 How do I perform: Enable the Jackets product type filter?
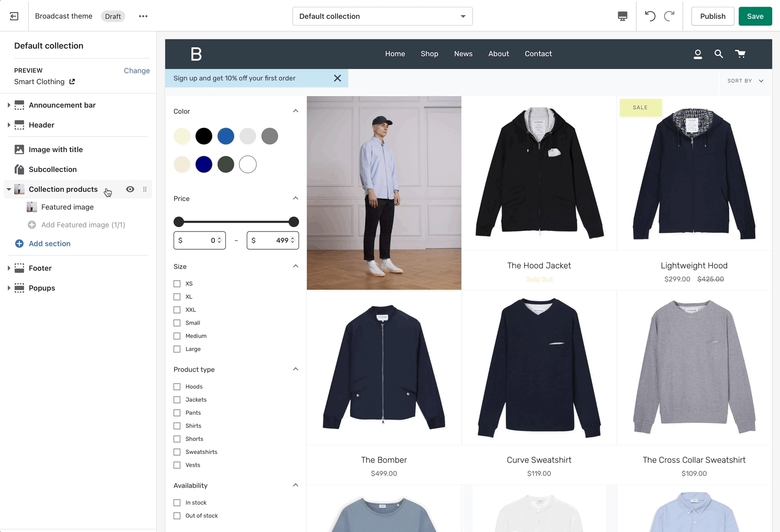[x=177, y=400]
